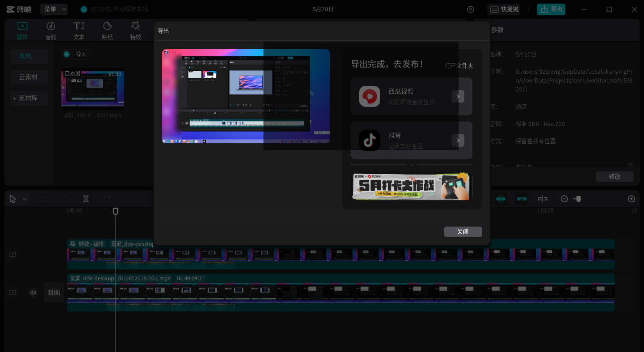Click the effects star icon on upper clip
Screen dimensions: 644x352
(73, 244)
